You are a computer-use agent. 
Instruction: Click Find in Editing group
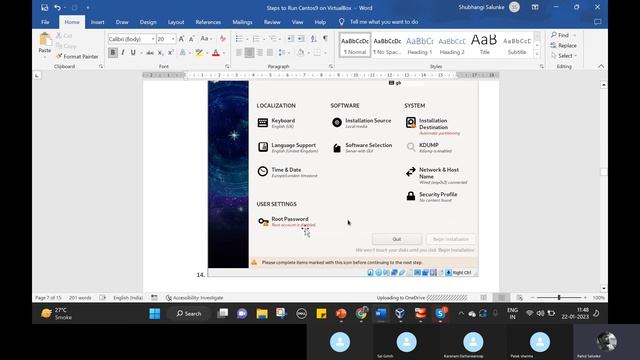click(x=561, y=35)
